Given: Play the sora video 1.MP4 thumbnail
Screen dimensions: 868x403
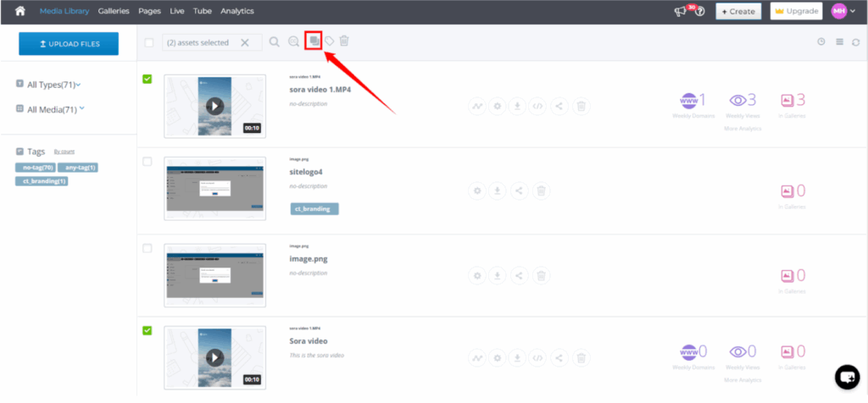Looking at the screenshot, I should 214,106.
